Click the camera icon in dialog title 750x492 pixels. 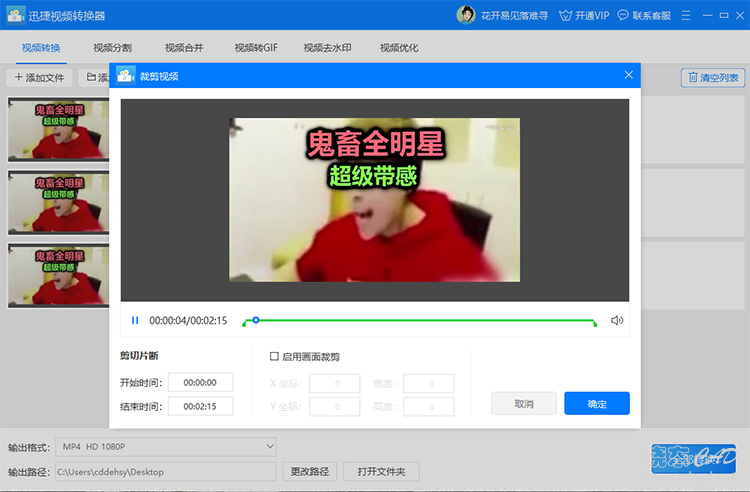pyautogui.click(x=126, y=76)
